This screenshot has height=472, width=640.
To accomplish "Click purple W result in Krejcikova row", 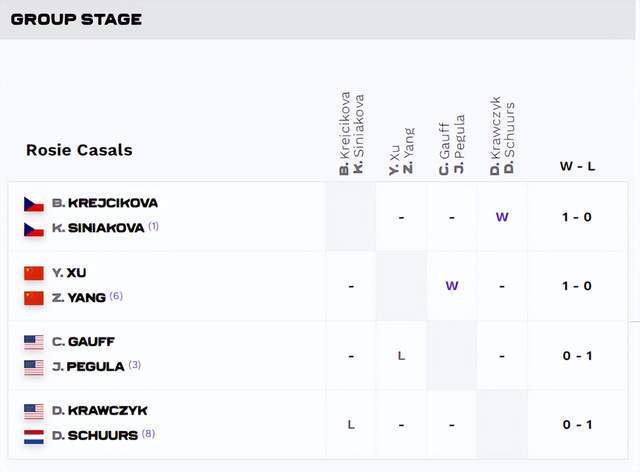I will coord(502,217).
